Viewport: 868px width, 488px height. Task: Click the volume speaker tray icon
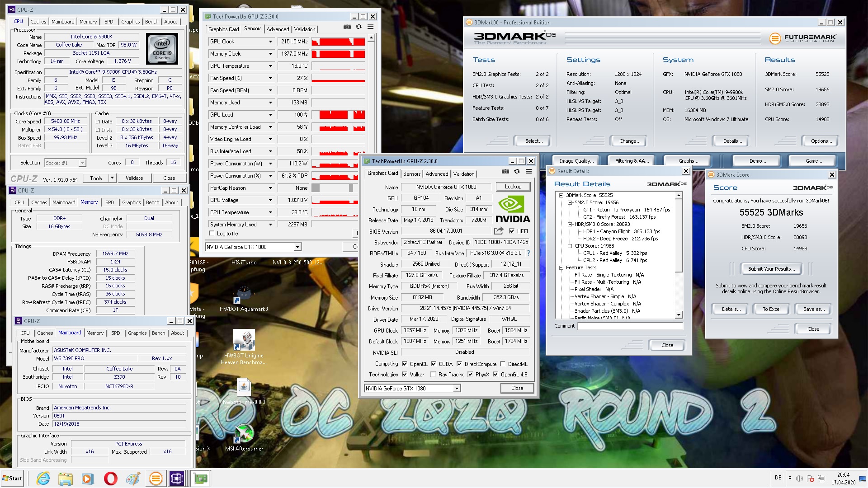pos(799,479)
